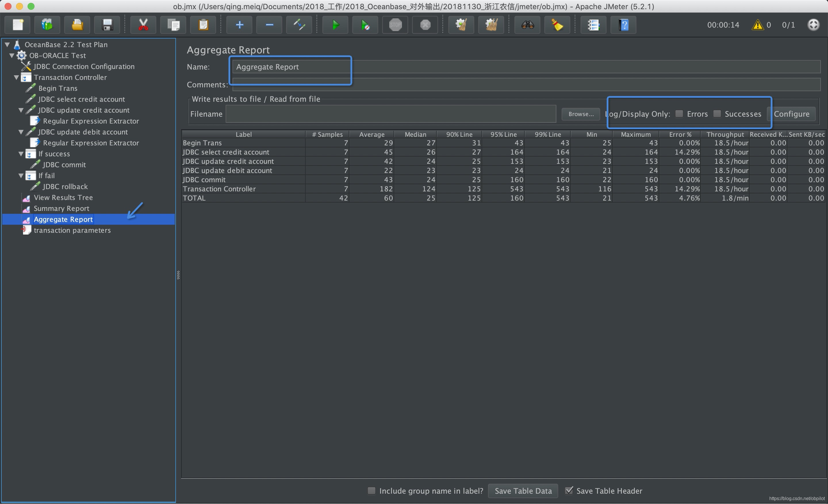Collapse all nodes with minus icon
Viewport: 828px width, 504px height.
(x=269, y=25)
